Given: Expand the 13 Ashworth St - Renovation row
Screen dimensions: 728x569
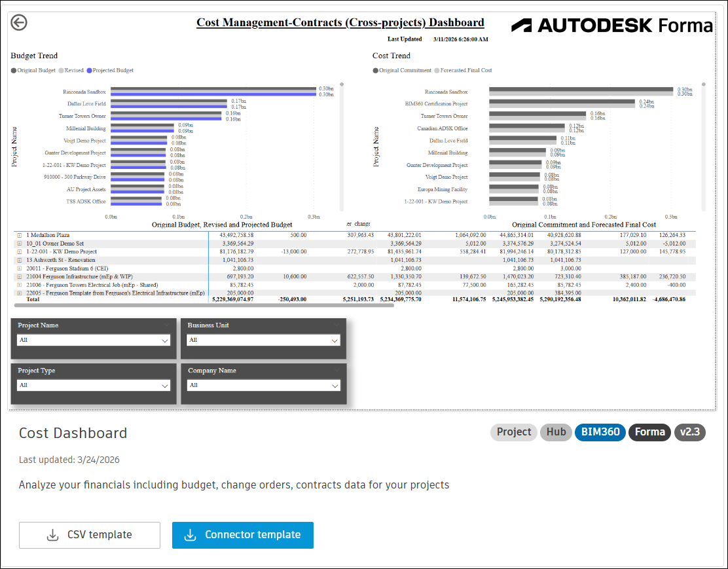Looking at the screenshot, I should (20, 260).
